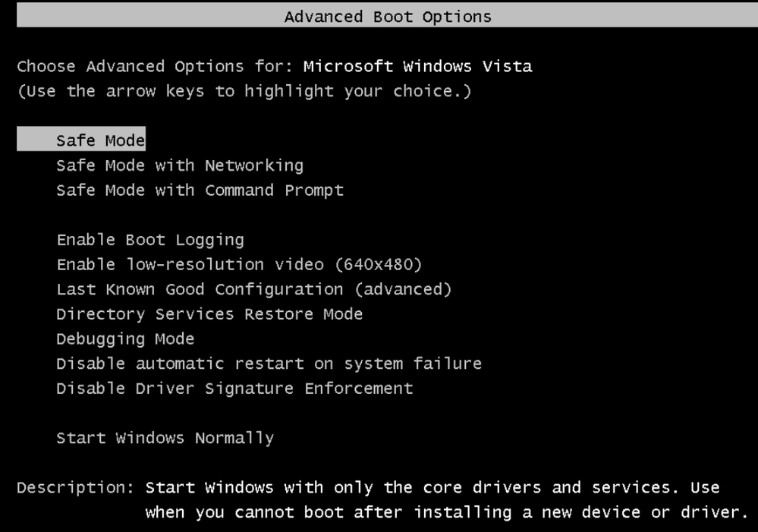Select Start Windows Normally
The width and height of the screenshot is (758, 532).
click(165, 439)
